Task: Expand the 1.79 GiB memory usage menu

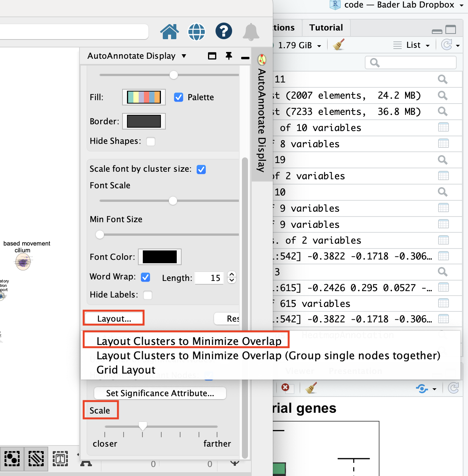Action: click(x=300, y=45)
